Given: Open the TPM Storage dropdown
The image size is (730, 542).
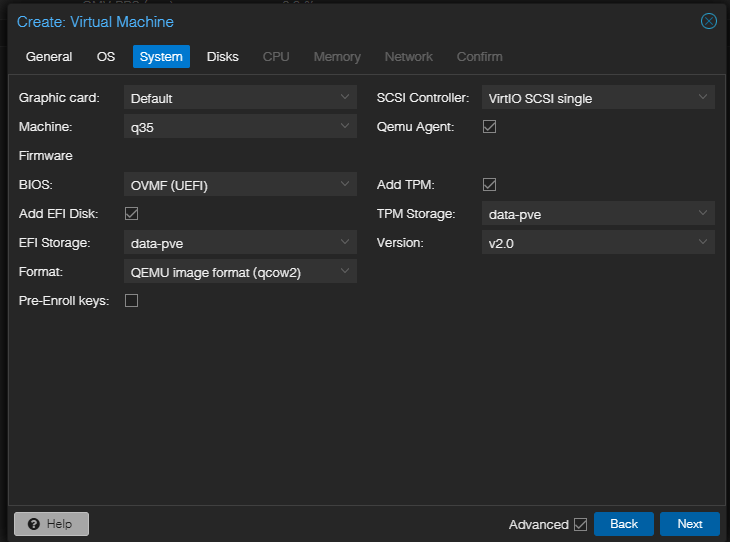Looking at the screenshot, I should coord(598,213).
